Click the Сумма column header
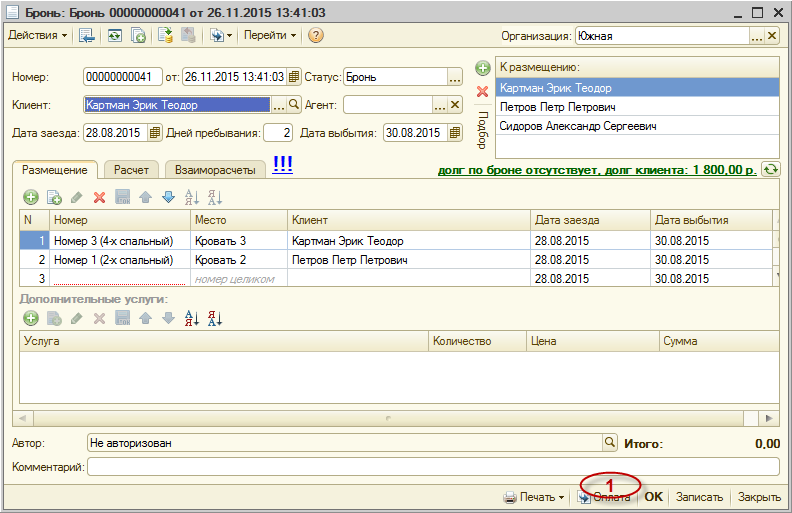The image size is (792, 513). pyautogui.click(x=719, y=341)
